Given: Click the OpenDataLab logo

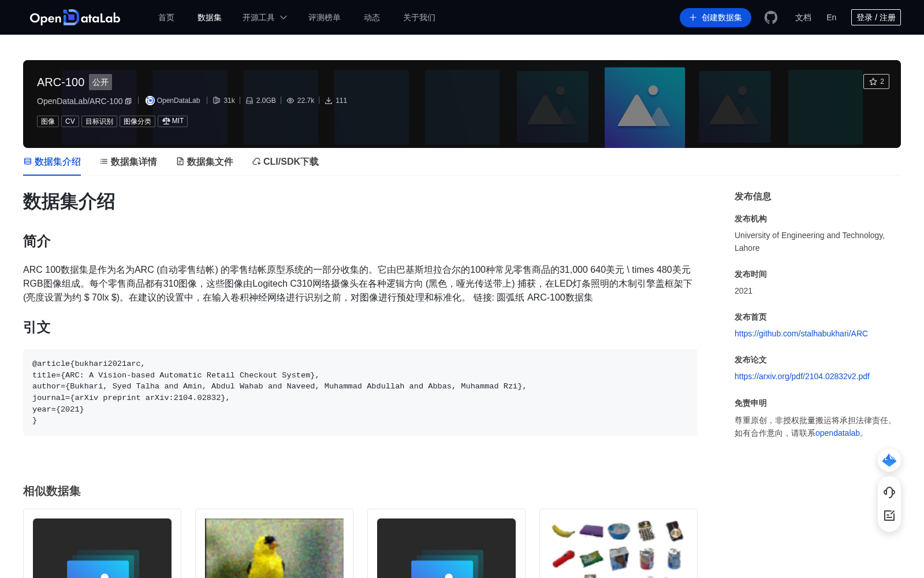Looking at the screenshot, I should [75, 17].
